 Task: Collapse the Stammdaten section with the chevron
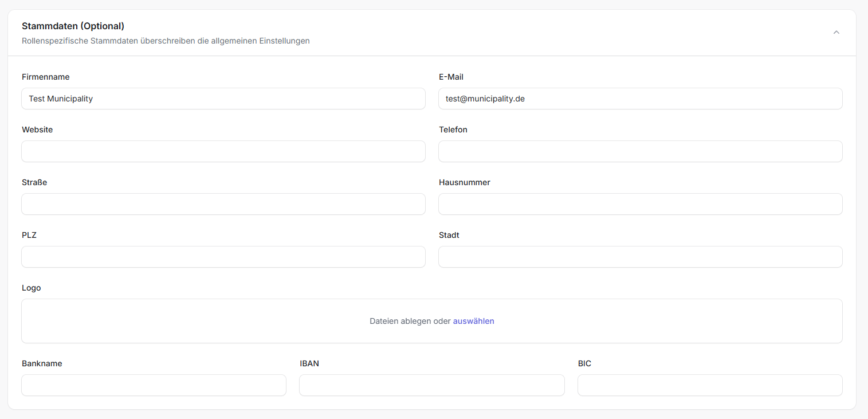[836, 33]
